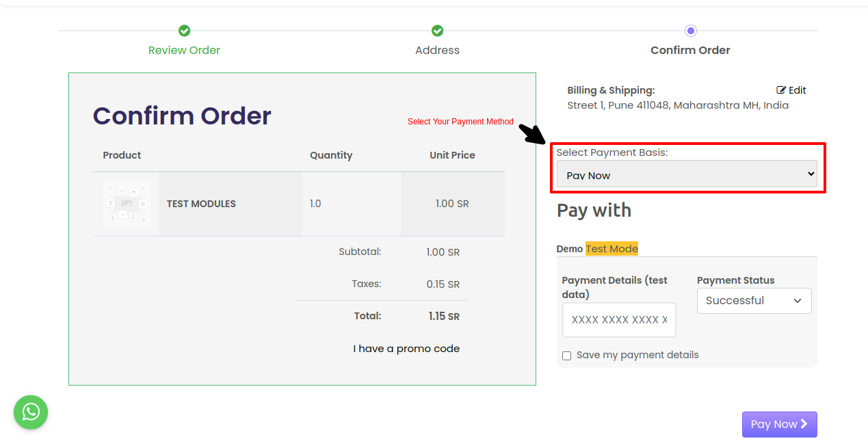Select the Confirm Order step label
Screen dimensions: 868x443
tap(690, 51)
